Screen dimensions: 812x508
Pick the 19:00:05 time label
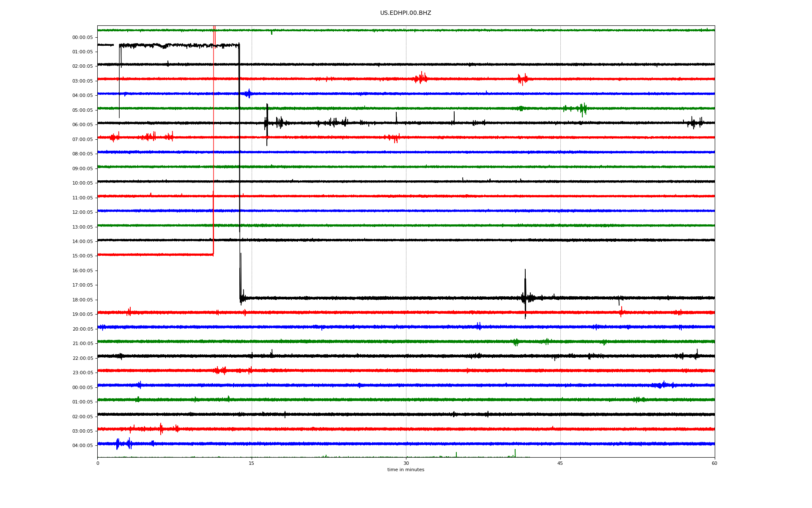pyautogui.click(x=82, y=314)
